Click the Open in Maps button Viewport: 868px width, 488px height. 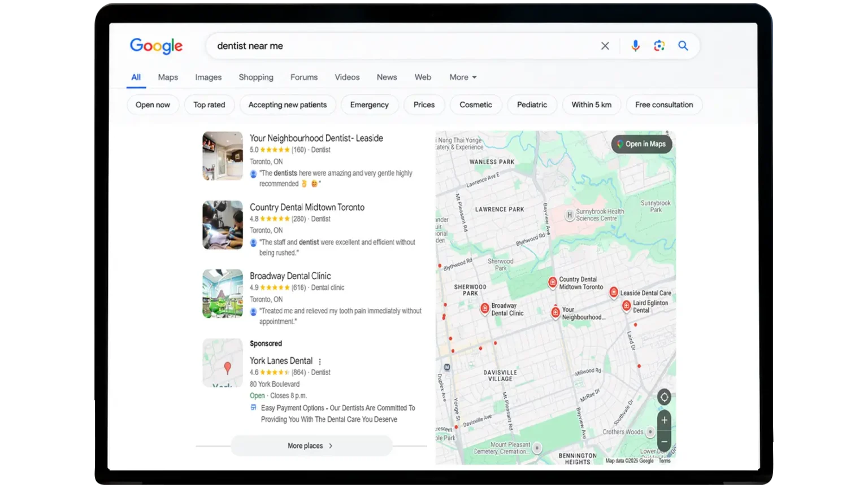click(641, 144)
